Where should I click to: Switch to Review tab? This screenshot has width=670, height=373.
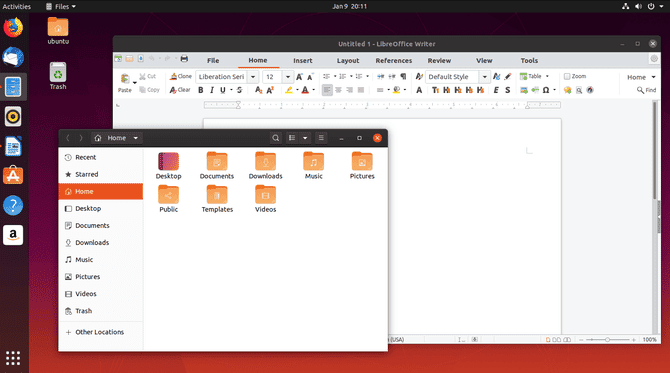tap(439, 61)
